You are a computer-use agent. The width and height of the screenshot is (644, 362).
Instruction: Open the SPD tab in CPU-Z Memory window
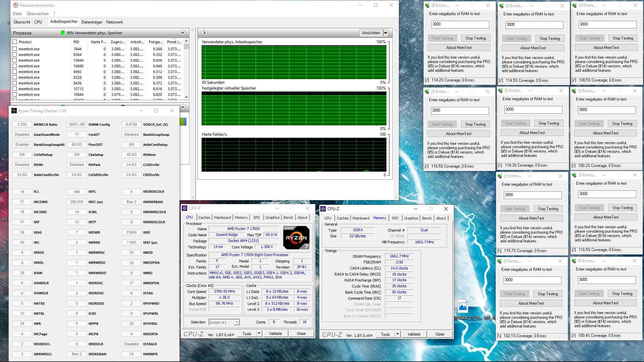(x=395, y=218)
